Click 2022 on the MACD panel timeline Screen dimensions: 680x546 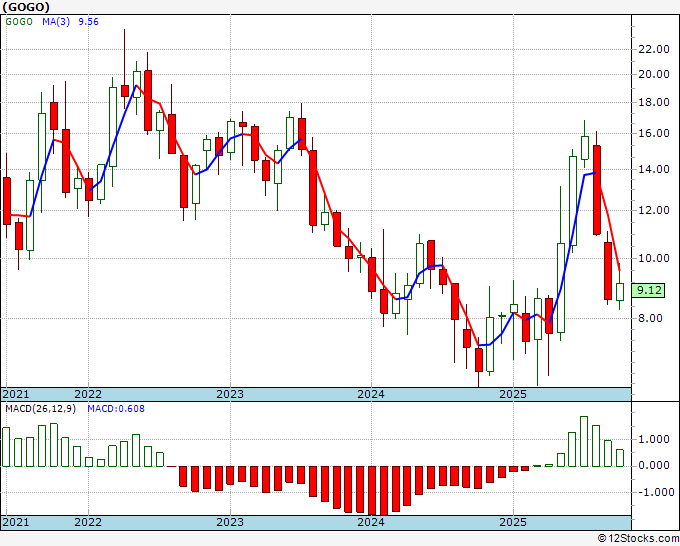tap(88, 522)
